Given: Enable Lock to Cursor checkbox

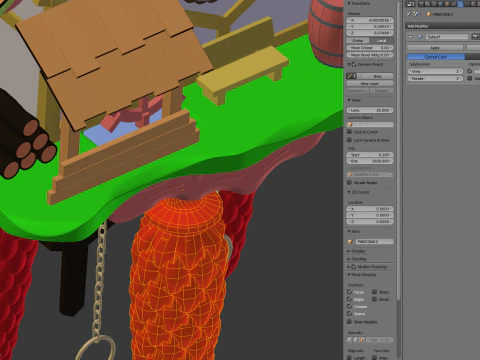Looking at the screenshot, I should [350, 132].
